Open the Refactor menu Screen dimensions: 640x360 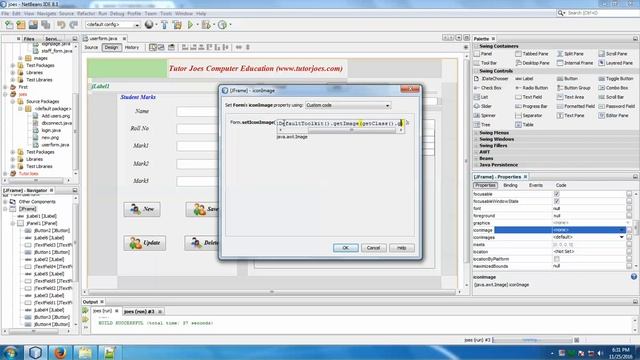tap(86, 13)
